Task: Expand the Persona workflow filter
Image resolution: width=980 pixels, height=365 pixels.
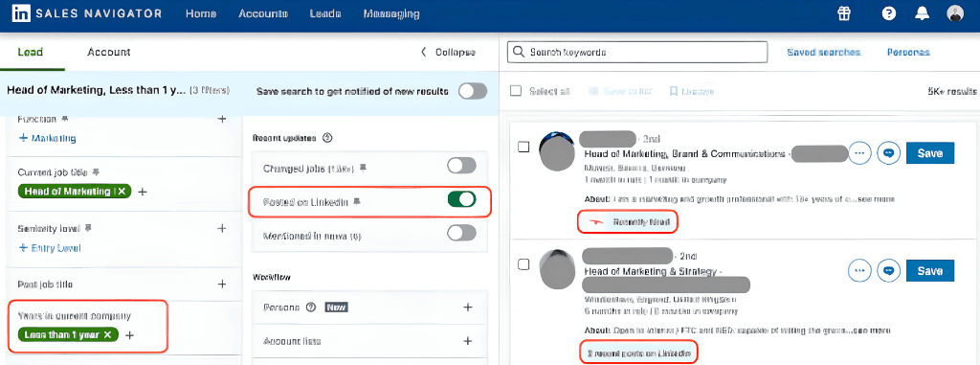Action: pyautogui.click(x=467, y=308)
